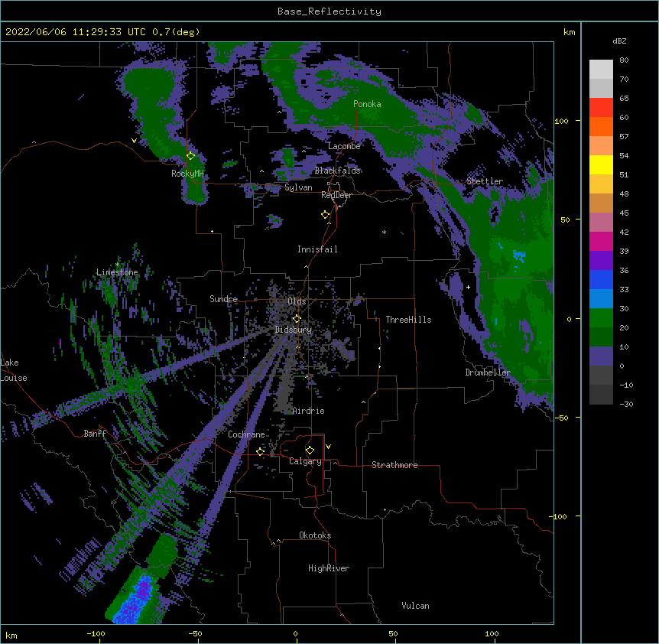Click the Calgary label

click(305, 461)
